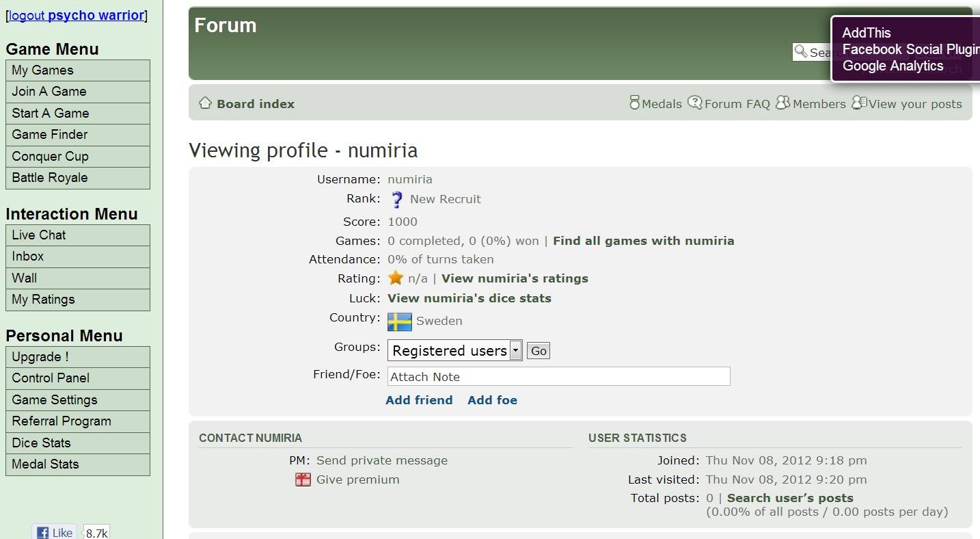Select Live Chat from Interaction Menu
980x539 pixels.
[x=77, y=235]
